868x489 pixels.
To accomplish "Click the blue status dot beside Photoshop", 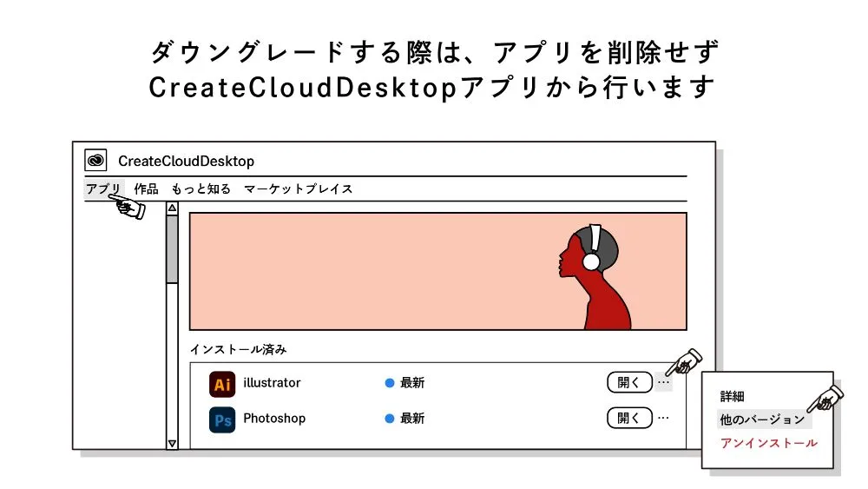I will 390,419.
